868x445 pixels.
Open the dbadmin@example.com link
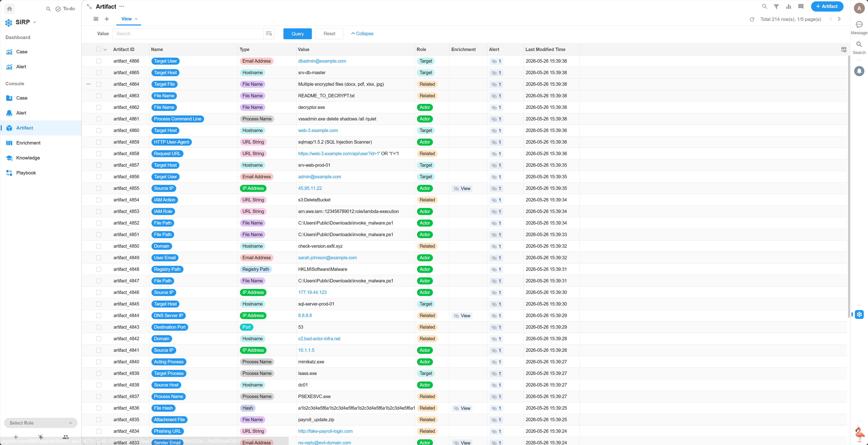pos(322,61)
